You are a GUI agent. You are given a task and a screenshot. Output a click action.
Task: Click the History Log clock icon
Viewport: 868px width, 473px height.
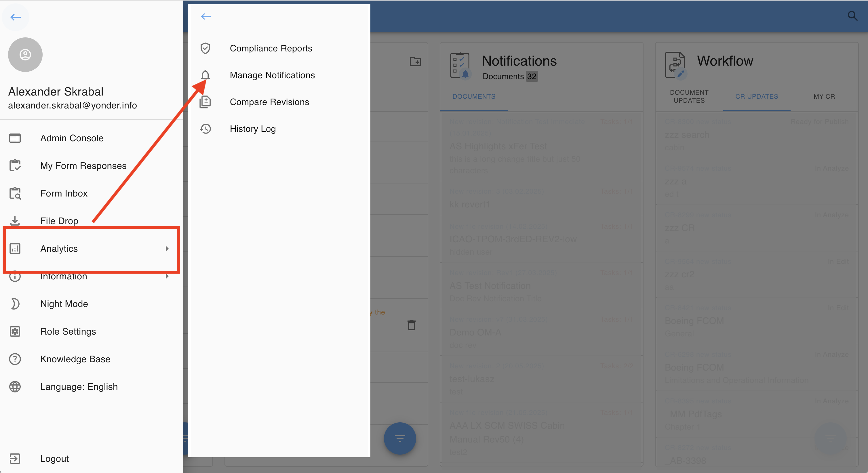tap(205, 129)
